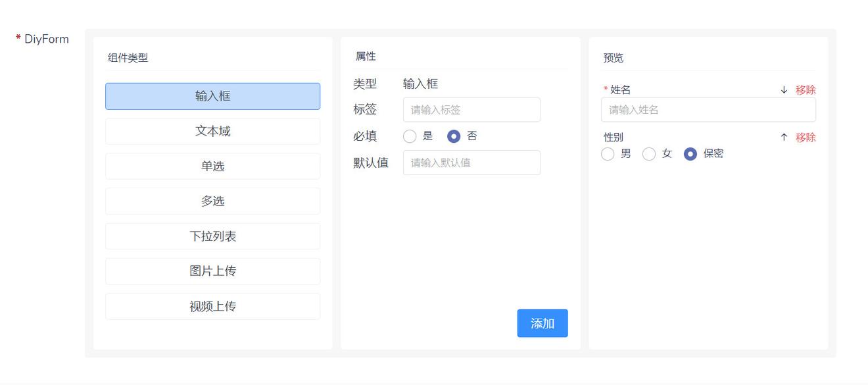Screen dimensions: 868x387
Task: Select the 文本域 component type
Action: (212, 131)
